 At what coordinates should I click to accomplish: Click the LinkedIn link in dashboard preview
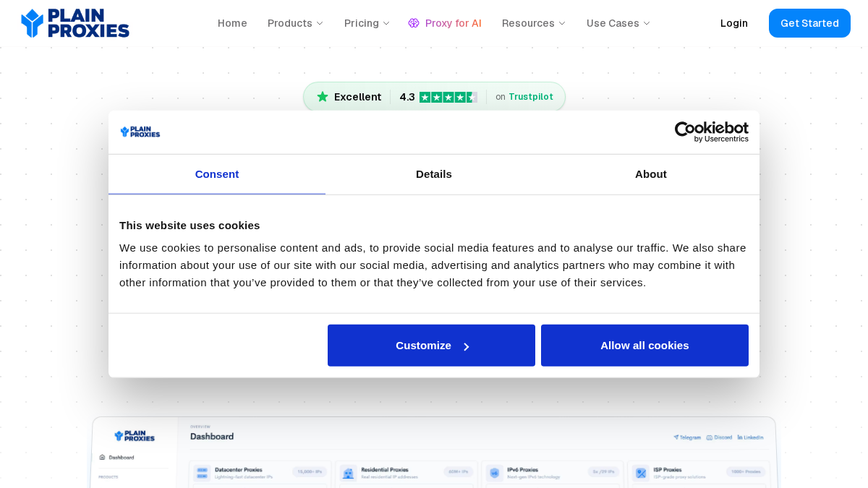tap(750, 437)
